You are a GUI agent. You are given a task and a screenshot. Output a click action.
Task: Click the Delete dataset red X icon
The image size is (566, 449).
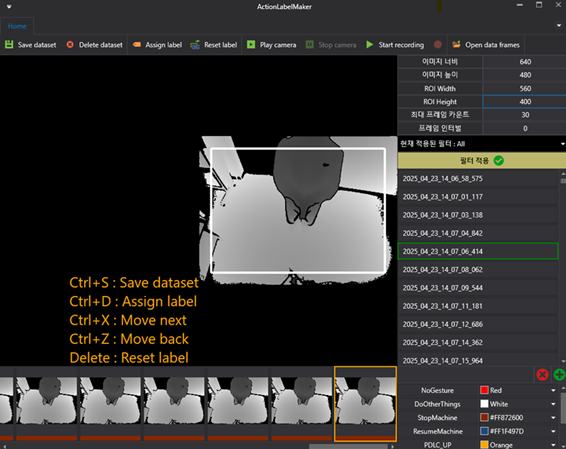tap(70, 44)
